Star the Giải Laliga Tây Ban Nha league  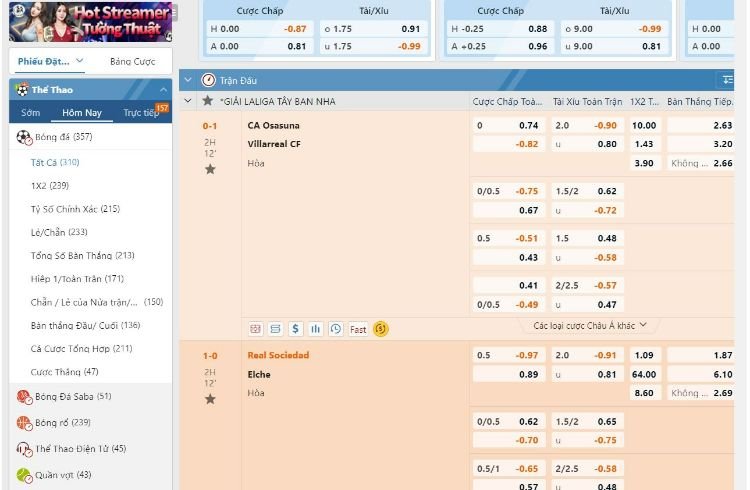(x=207, y=101)
